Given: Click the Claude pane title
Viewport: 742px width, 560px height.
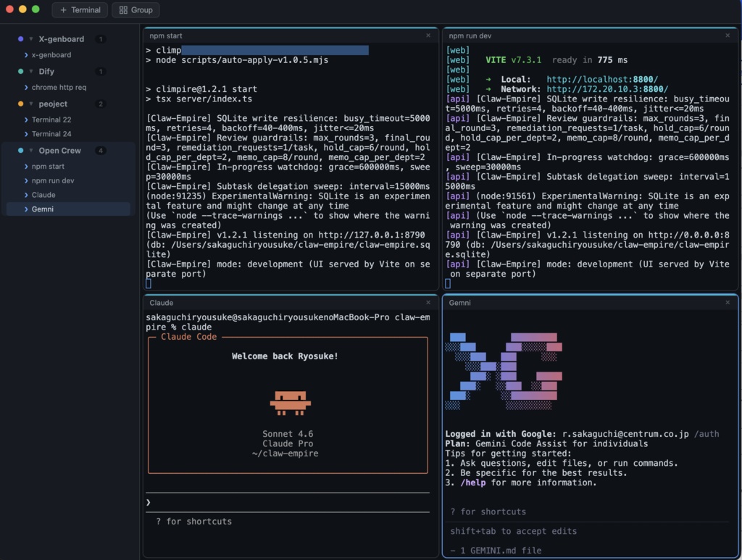Looking at the screenshot, I should pos(162,303).
